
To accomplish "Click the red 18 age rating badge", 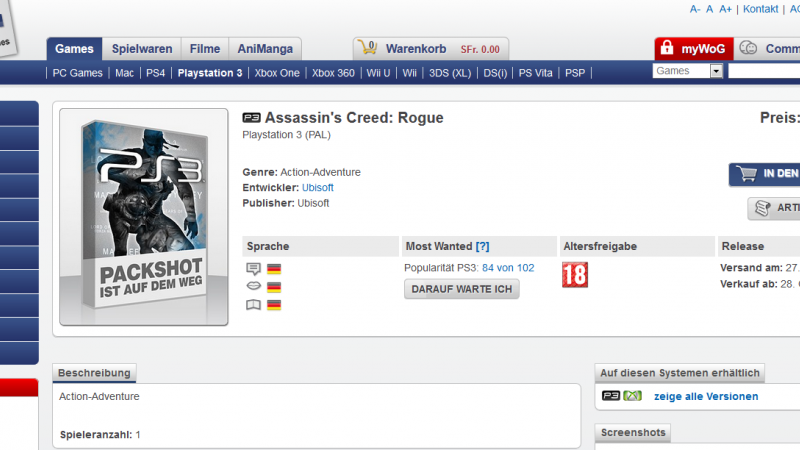I will (x=575, y=275).
